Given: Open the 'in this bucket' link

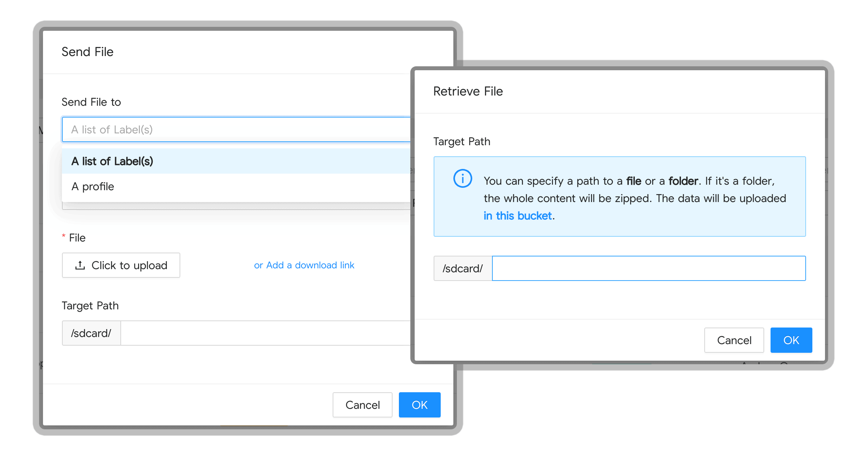Looking at the screenshot, I should [518, 216].
